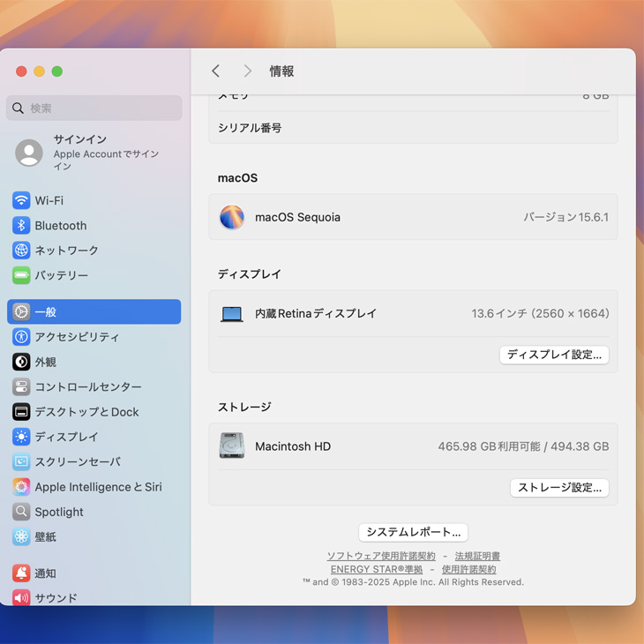The width and height of the screenshot is (644, 644).
Task: Click the Bluetooth sidebar icon
Action: pyautogui.click(x=21, y=226)
